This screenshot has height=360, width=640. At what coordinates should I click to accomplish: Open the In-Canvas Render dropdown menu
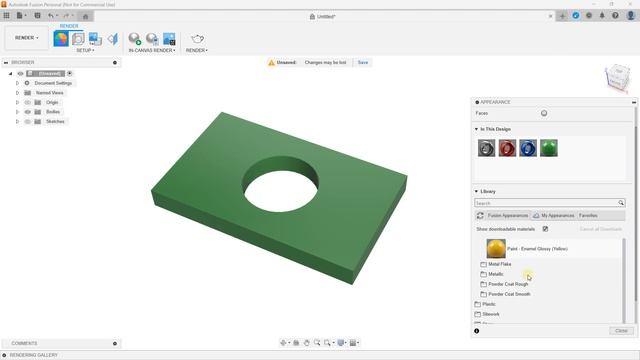[152, 50]
